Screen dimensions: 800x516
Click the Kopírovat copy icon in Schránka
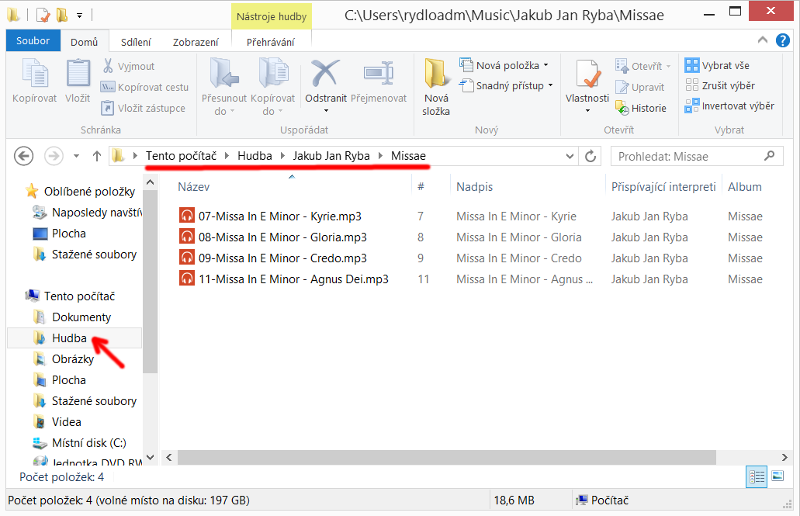coord(34,76)
